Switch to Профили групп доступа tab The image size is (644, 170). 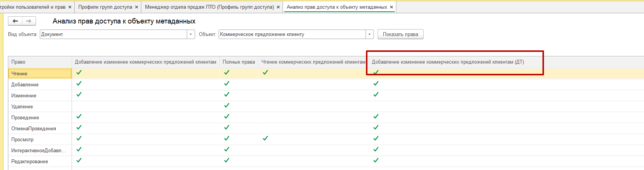coord(105,7)
